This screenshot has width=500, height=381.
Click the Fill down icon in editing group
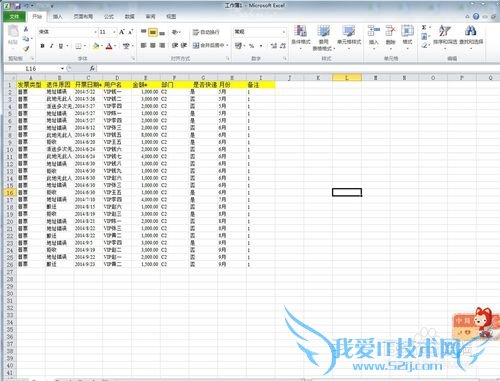(x=424, y=36)
